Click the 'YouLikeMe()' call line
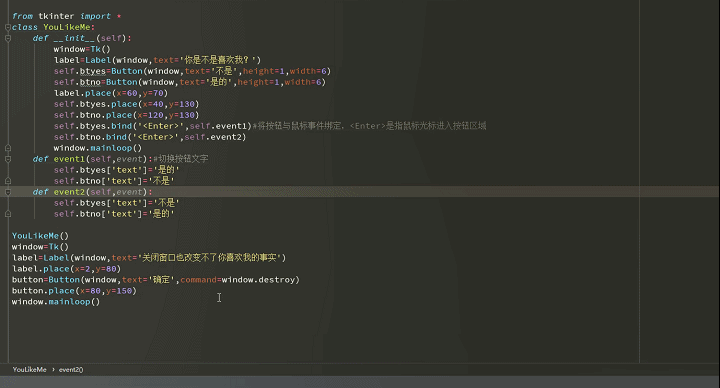The height and width of the screenshot is (388, 720). [40, 236]
